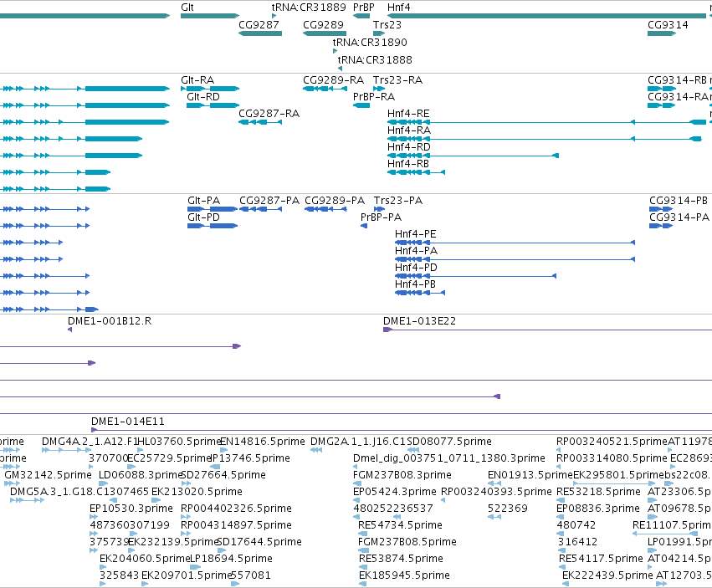712x588 pixels.
Task: Select the CG9287 gene glyph
Action: [260, 33]
